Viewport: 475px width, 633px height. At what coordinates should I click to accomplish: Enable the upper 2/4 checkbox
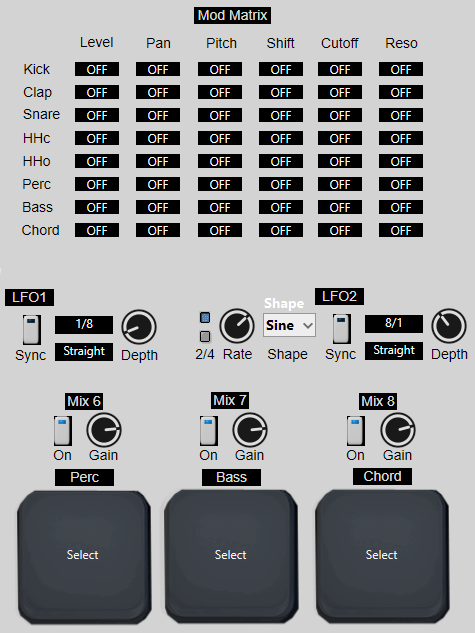click(x=205, y=318)
